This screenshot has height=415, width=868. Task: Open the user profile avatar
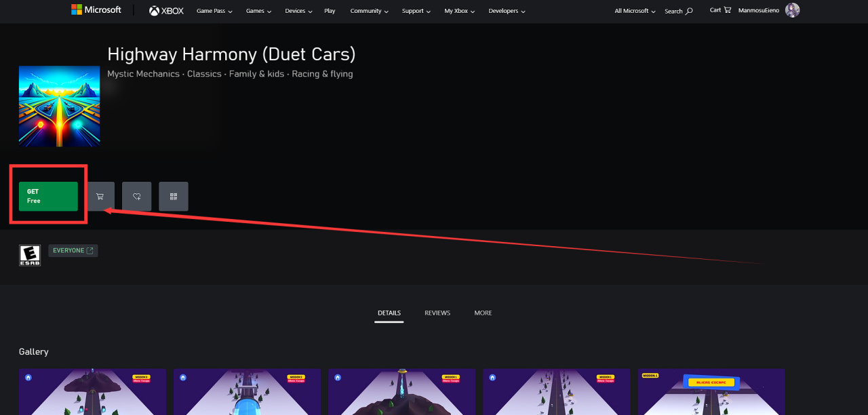(x=792, y=10)
